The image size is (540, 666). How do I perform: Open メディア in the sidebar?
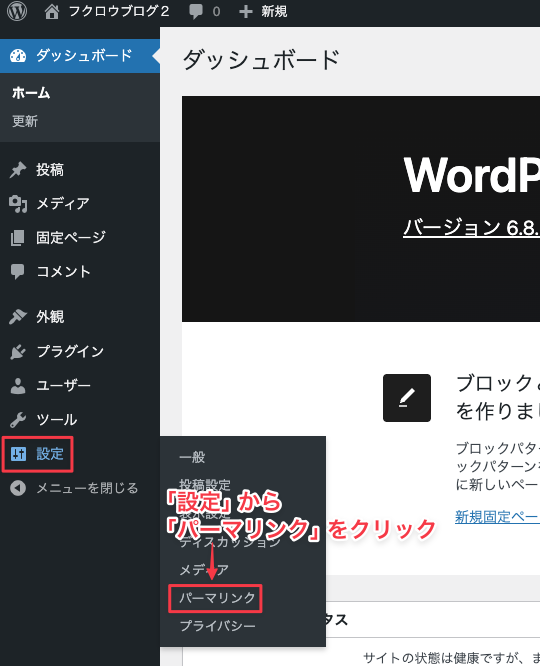(63, 204)
